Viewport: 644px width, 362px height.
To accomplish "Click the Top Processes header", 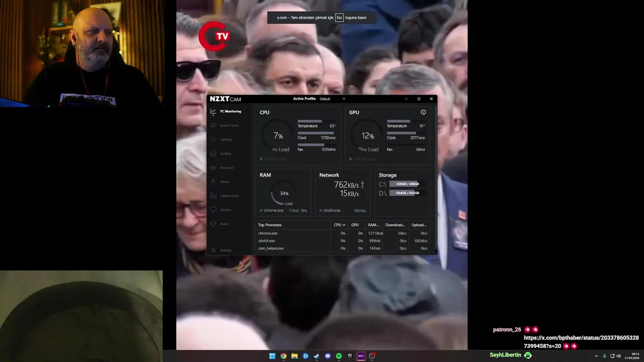I will pos(270,225).
